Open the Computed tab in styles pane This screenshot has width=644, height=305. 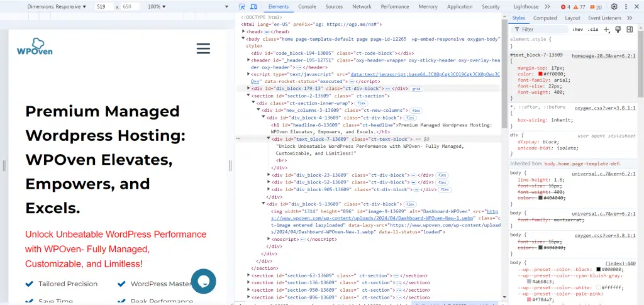pos(545,18)
